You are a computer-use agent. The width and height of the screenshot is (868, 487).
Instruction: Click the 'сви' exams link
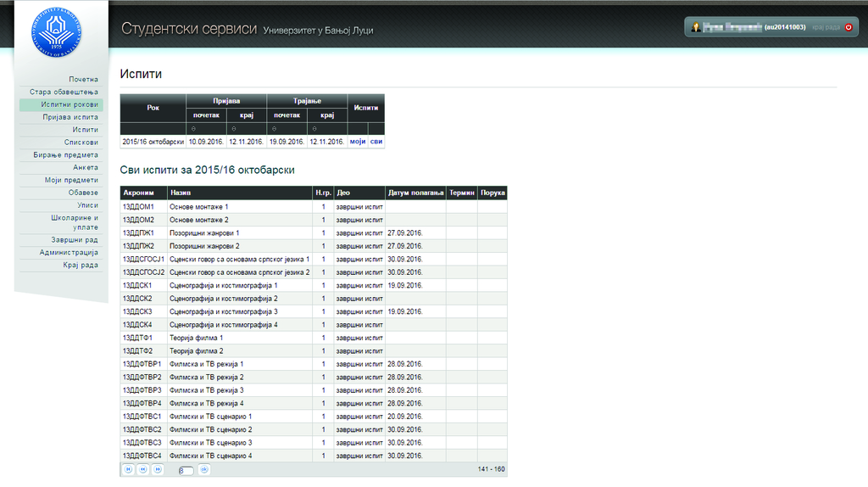(376, 142)
